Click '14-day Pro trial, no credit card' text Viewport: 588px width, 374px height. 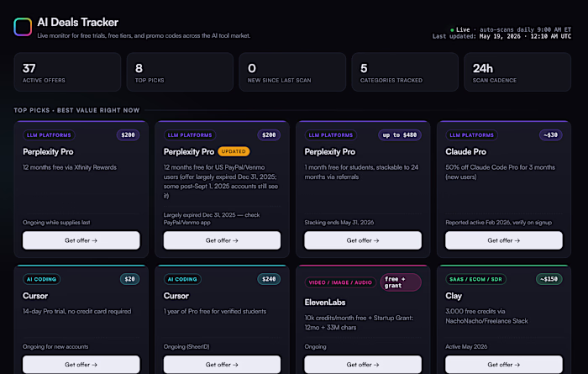coord(77,311)
